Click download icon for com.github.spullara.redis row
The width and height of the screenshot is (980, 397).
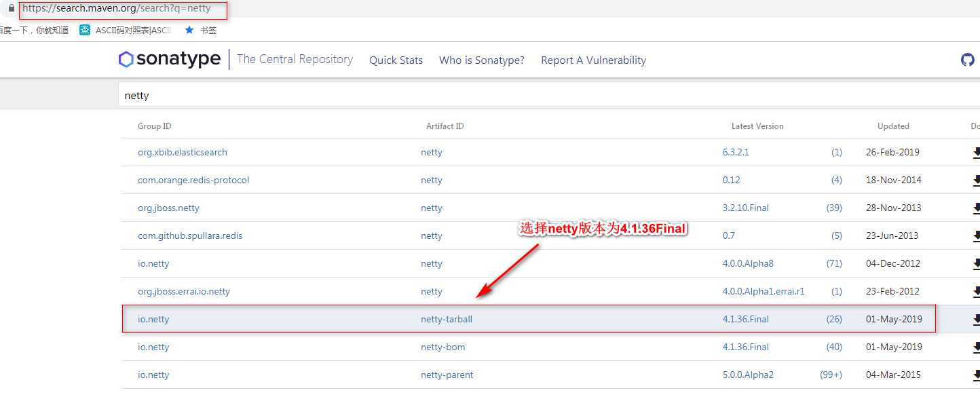click(976, 236)
